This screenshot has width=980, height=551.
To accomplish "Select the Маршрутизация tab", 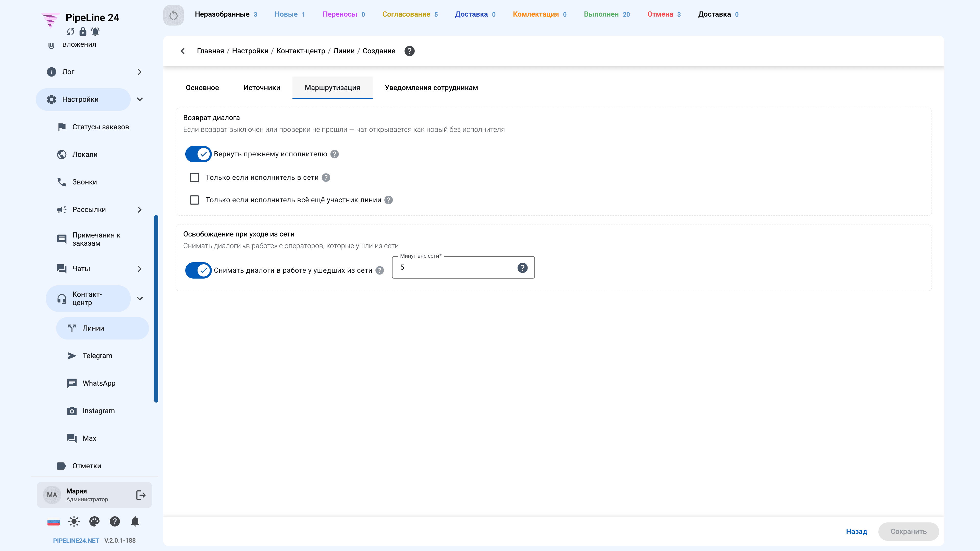I will pyautogui.click(x=333, y=87).
